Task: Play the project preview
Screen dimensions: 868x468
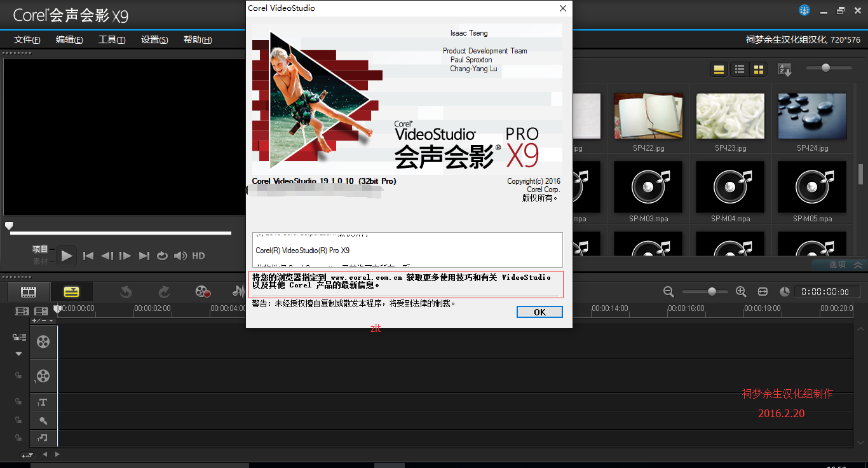Action: [67, 256]
